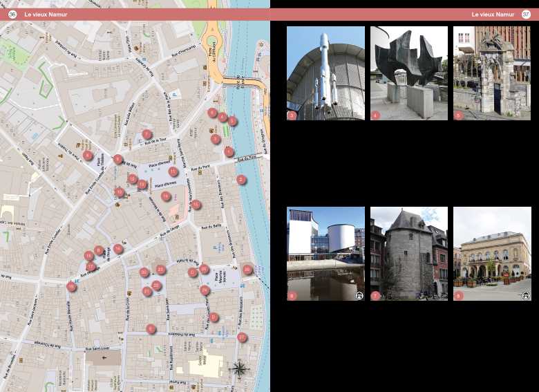The width and height of the screenshot is (539, 392).
Task: Select the right page title Le vieux Namur
Action: (493, 15)
